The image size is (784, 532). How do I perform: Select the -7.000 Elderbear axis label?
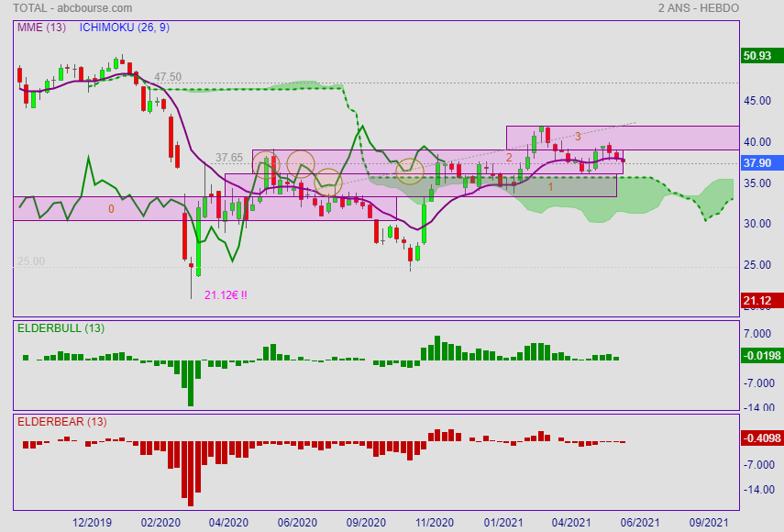pyautogui.click(x=759, y=465)
